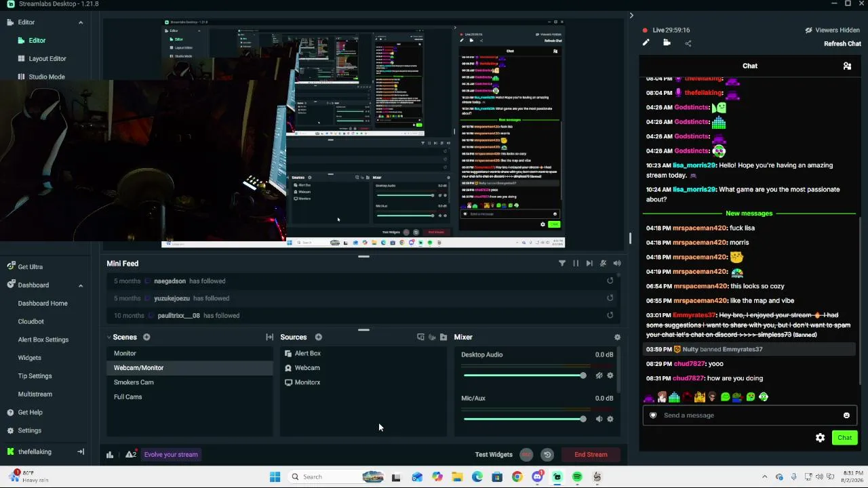Add a new scene with plus icon
This screenshot has width=868, height=488.
146,337
